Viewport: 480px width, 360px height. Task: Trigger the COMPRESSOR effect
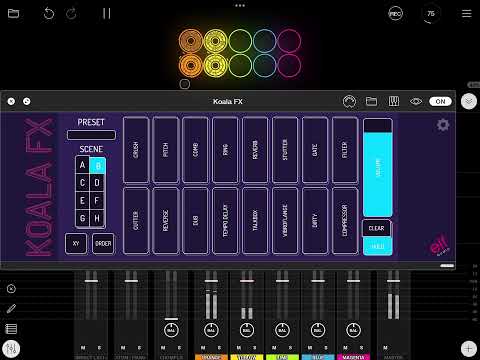[345, 221]
